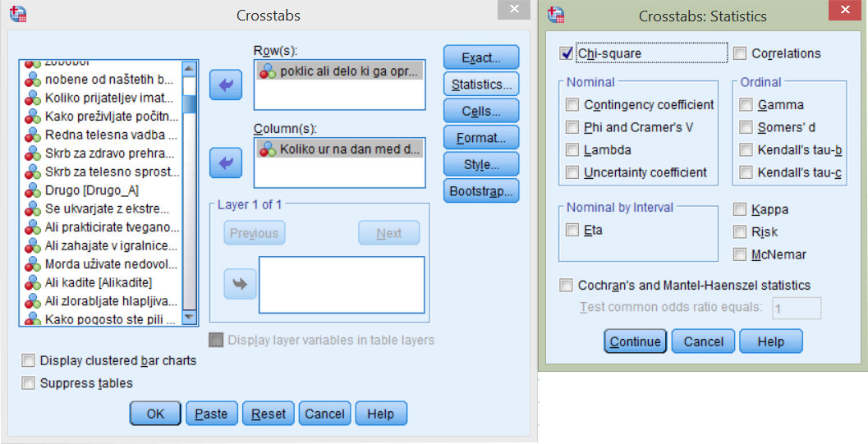
Task: Open the Format... options
Action: (x=481, y=138)
